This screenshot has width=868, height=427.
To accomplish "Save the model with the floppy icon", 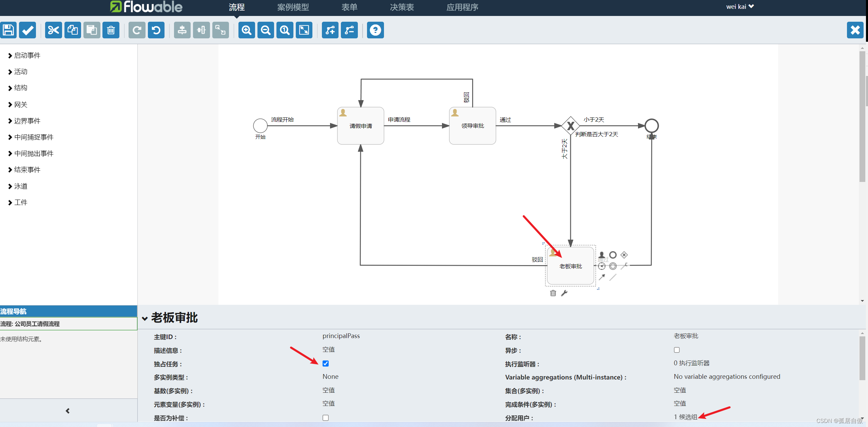I will pyautogui.click(x=8, y=30).
